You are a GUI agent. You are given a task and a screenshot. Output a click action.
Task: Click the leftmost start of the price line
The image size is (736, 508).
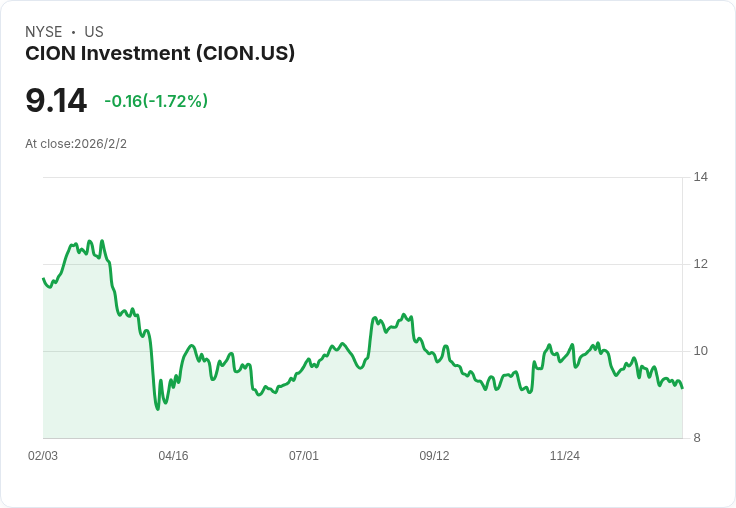[43, 278]
